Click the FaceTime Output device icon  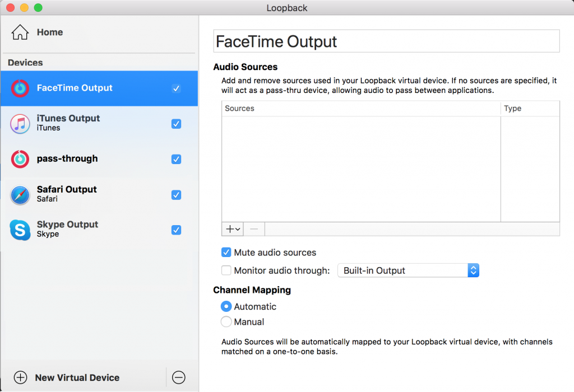(x=20, y=88)
